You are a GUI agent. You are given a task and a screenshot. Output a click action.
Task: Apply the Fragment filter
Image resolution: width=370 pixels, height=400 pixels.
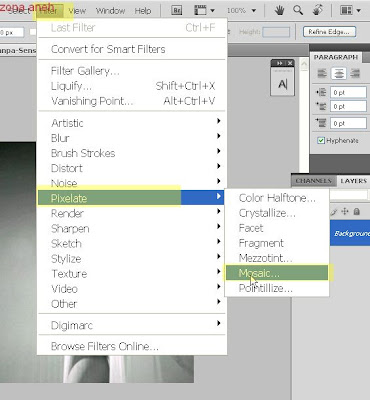(x=277, y=243)
